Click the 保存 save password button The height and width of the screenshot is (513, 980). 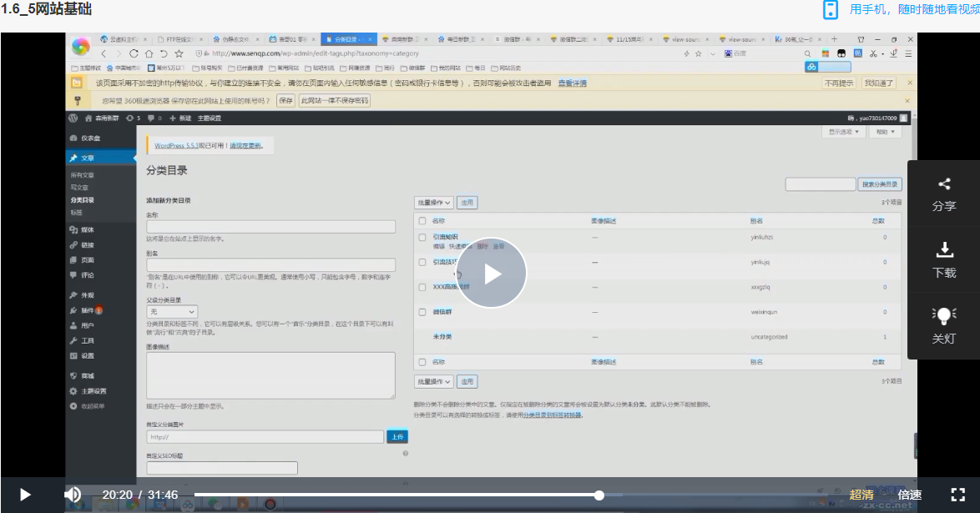(285, 101)
